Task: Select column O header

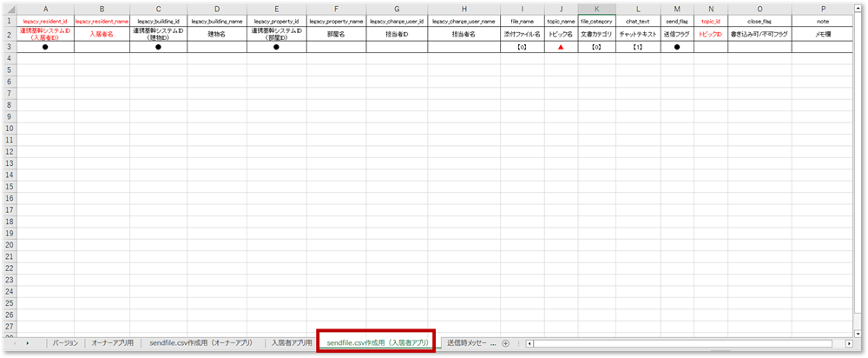Action: coord(759,10)
